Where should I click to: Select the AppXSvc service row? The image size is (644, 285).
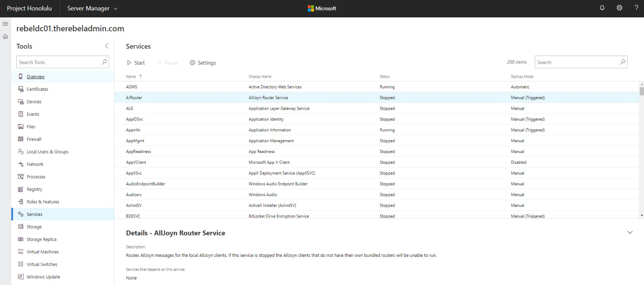coord(377,173)
